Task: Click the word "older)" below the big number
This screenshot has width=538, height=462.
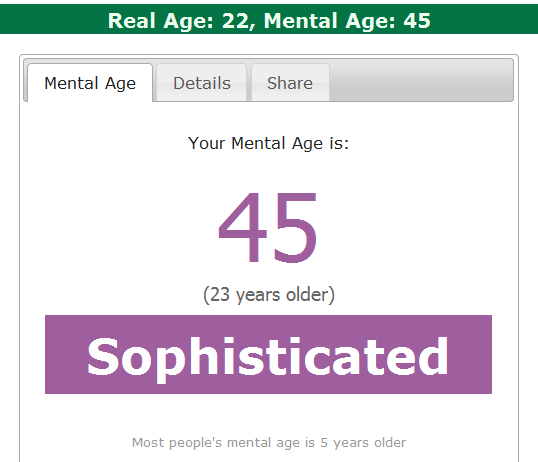Action: (311, 294)
